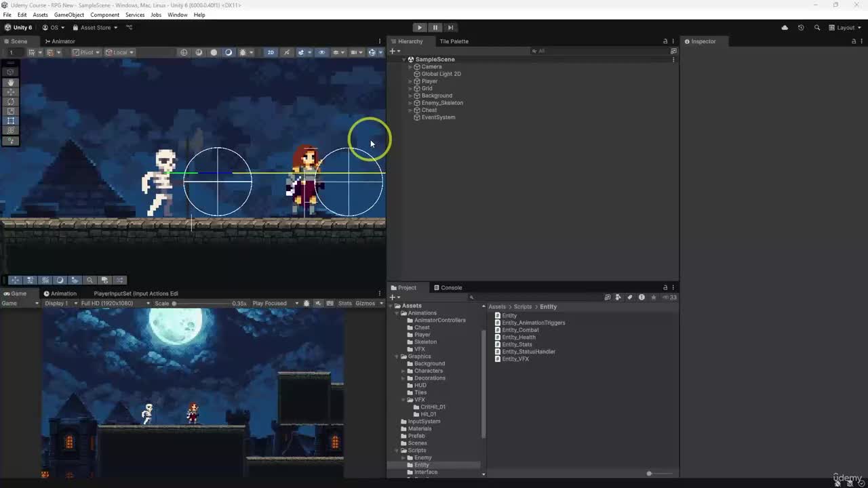Open Unity Cloud from the toolbar
The height and width of the screenshot is (488, 868).
pyautogui.click(x=785, y=28)
